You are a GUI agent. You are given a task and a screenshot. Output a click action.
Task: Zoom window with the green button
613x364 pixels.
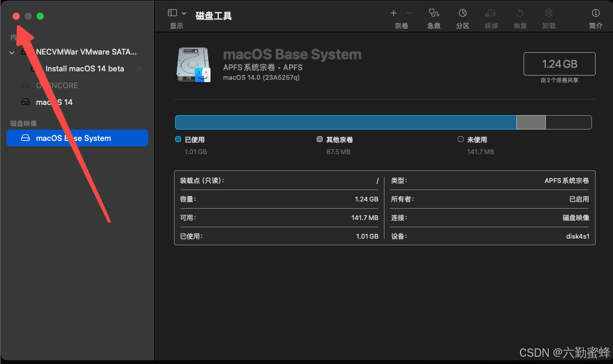tap(40, 16)
